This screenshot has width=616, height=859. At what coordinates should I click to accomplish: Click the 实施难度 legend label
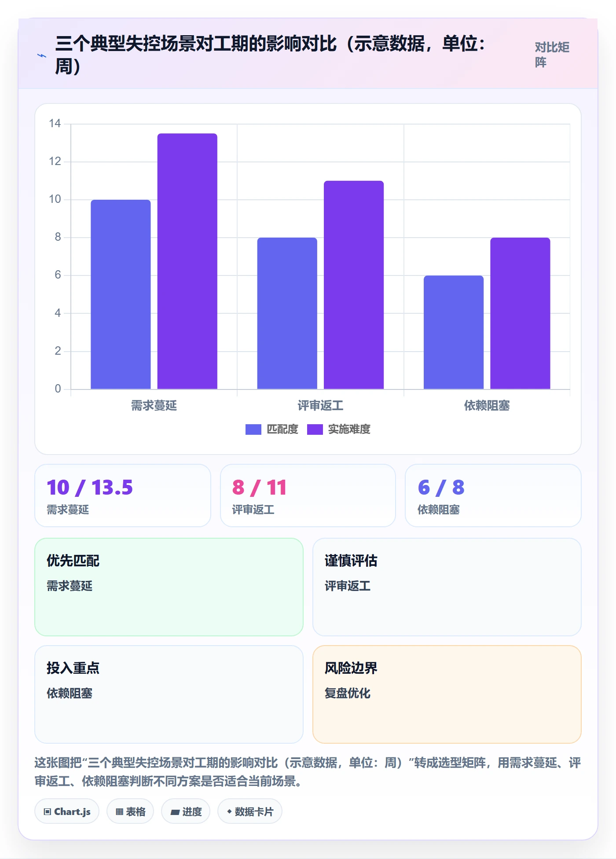349,429
